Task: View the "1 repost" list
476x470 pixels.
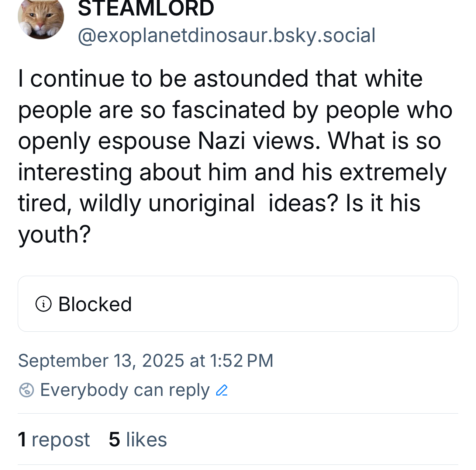Action: [54, 439]
